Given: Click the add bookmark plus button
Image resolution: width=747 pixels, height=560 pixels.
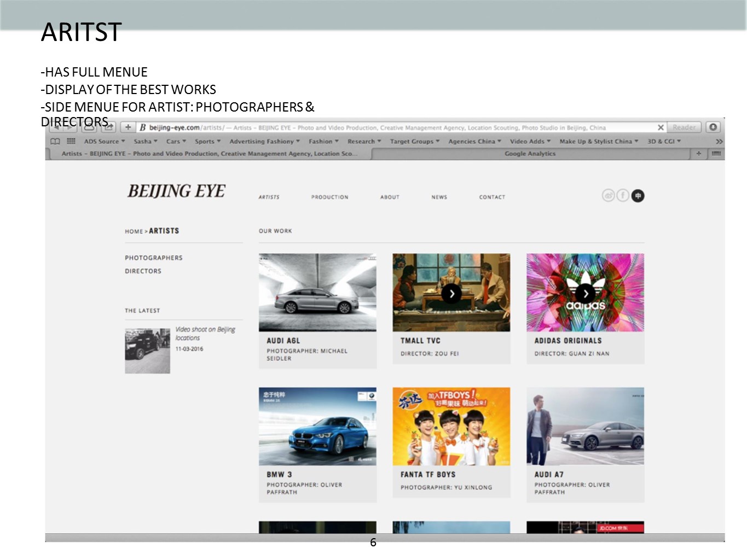Looking at the screenshot, I should point(128,127).
